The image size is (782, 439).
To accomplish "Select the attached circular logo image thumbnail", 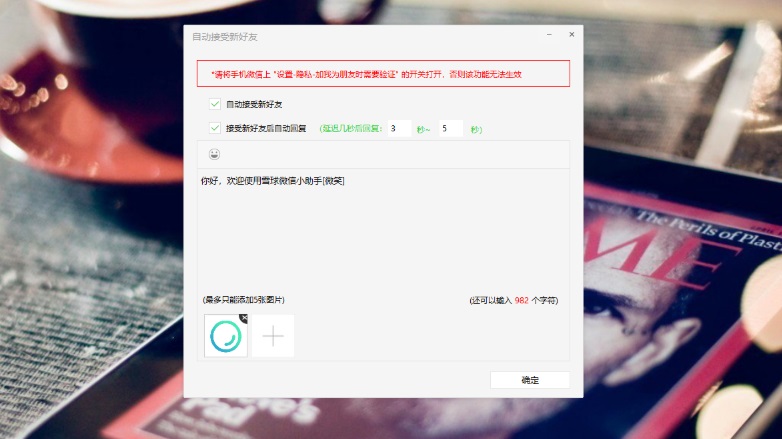I will pyautogui.click(x=225, y=336).
